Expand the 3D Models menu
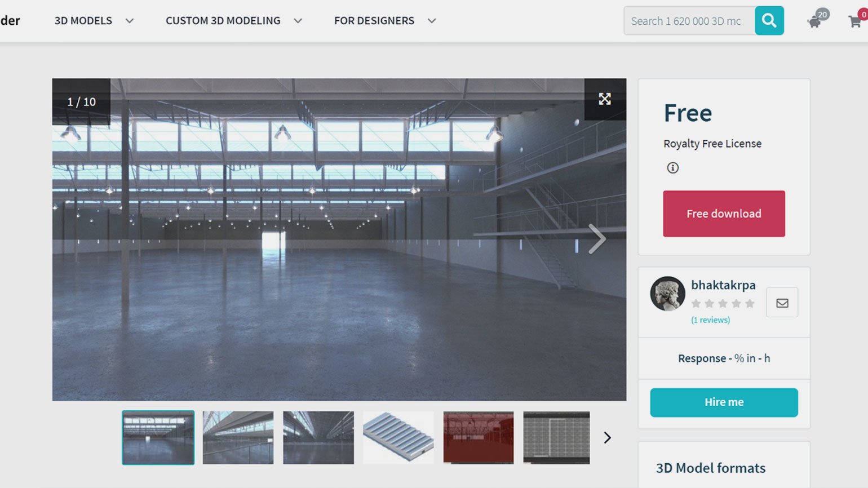The width and height of the screenshot is (868, 488). click(94, 21)
